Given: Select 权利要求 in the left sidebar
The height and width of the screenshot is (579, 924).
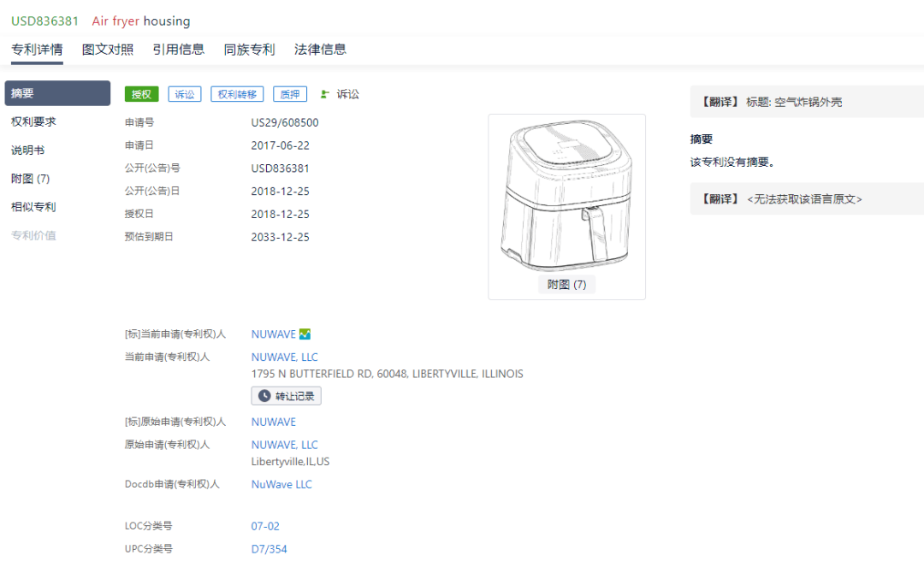Looking at the screenshot, I should [x=33, y=122].
